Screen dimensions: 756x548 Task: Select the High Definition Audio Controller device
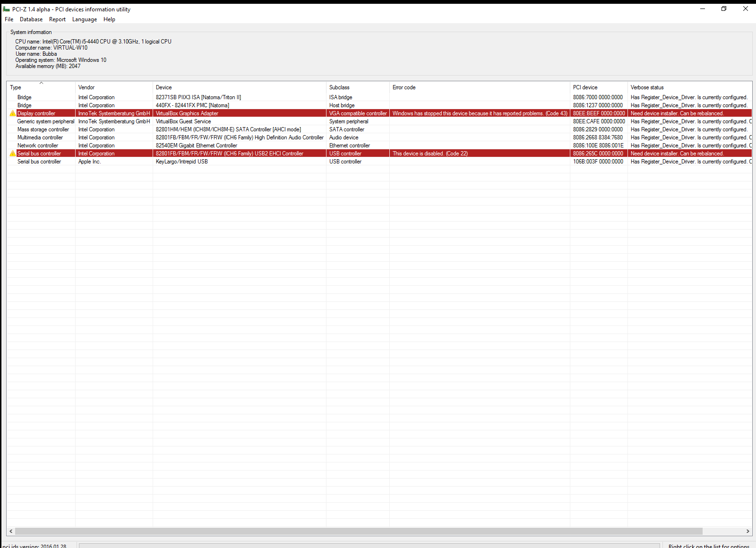(x=240, y=137)
